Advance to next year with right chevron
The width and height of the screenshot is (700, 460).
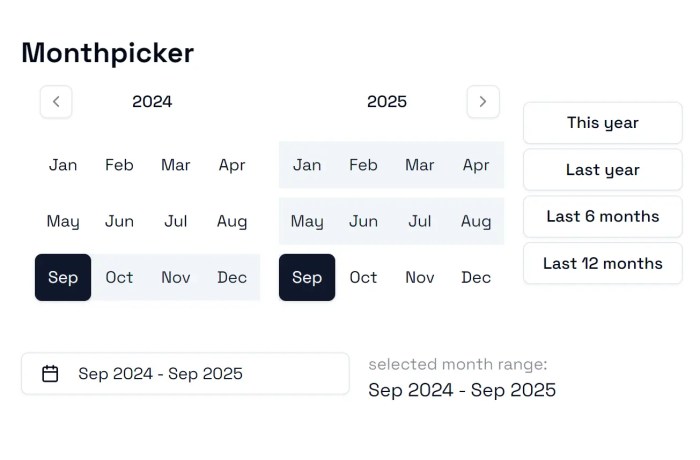pyautogui.click(x=483, y=102)
